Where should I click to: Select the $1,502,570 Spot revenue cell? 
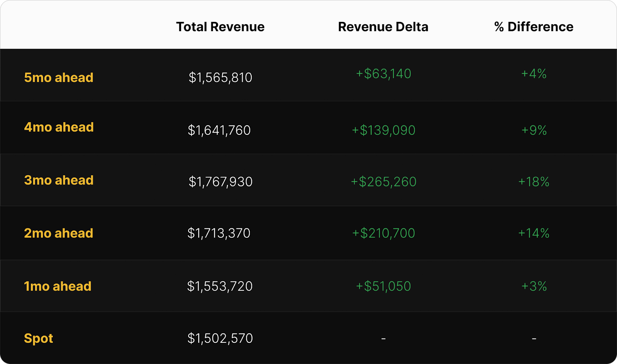(220, 338)
